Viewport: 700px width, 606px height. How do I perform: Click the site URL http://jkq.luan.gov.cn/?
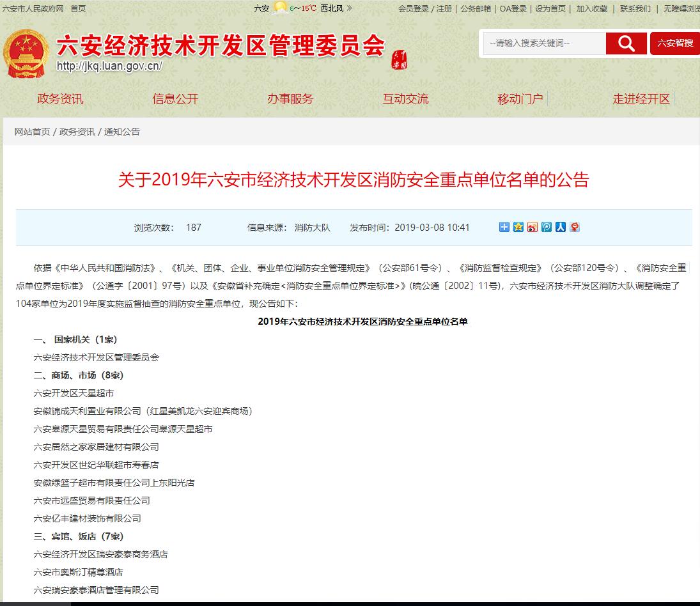[109, 66]
